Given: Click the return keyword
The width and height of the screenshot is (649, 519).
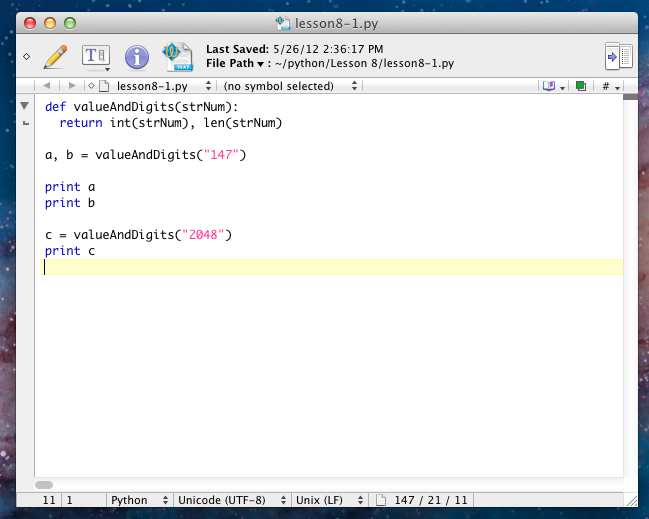Looking at the screenshot, I should coord(81,123).
